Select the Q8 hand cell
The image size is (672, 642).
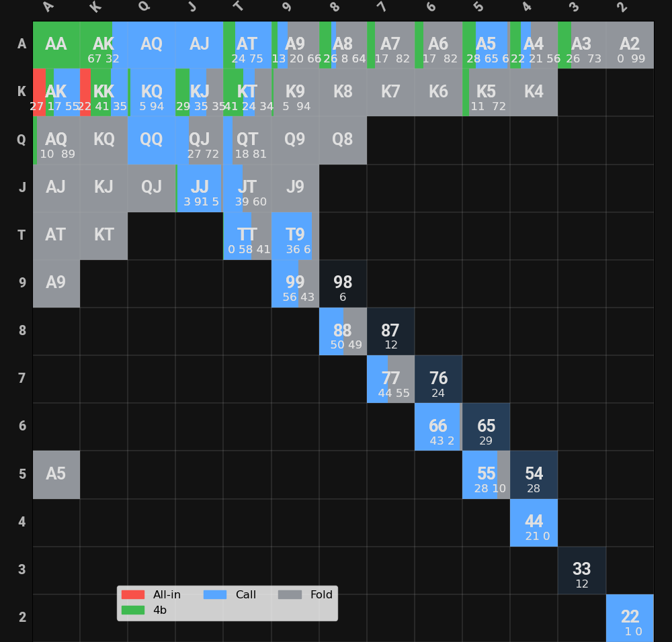343,140
